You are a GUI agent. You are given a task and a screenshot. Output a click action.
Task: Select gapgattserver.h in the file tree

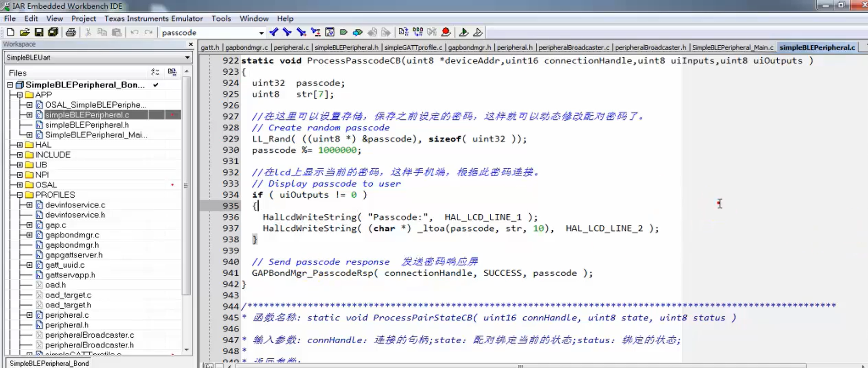click(x=74, y=255)
